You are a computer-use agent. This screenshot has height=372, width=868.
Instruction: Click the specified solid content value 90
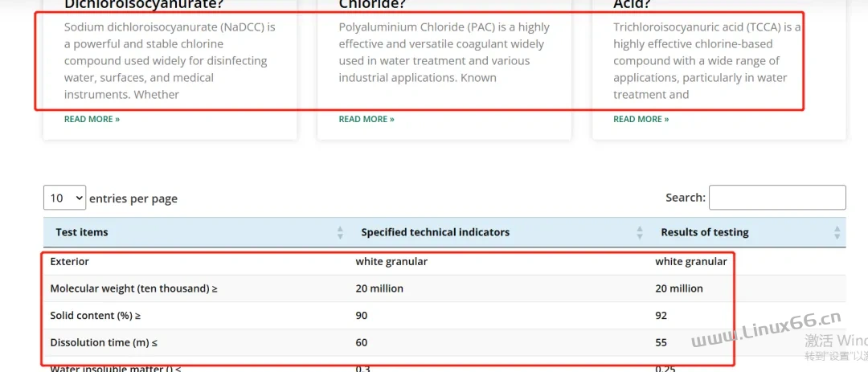pyautogui.click(x=362, y=316)
